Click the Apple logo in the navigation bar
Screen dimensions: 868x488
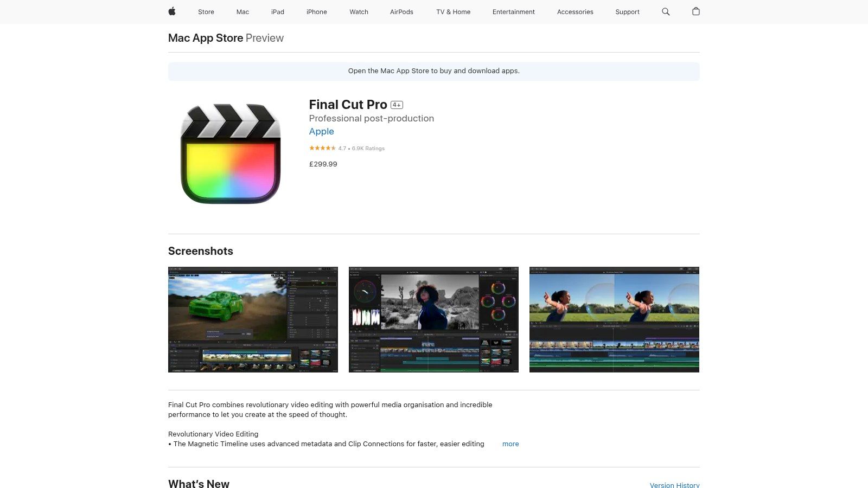click(172, 11)
